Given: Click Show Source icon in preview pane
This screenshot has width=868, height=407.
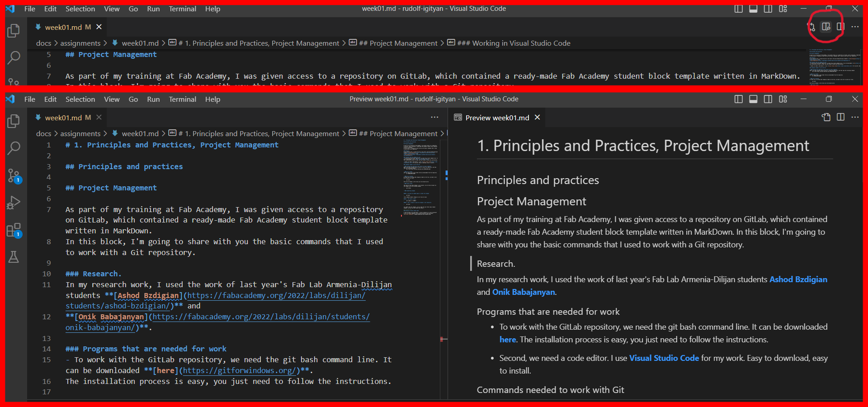Looking at the screenshot, I should [826, 117].
